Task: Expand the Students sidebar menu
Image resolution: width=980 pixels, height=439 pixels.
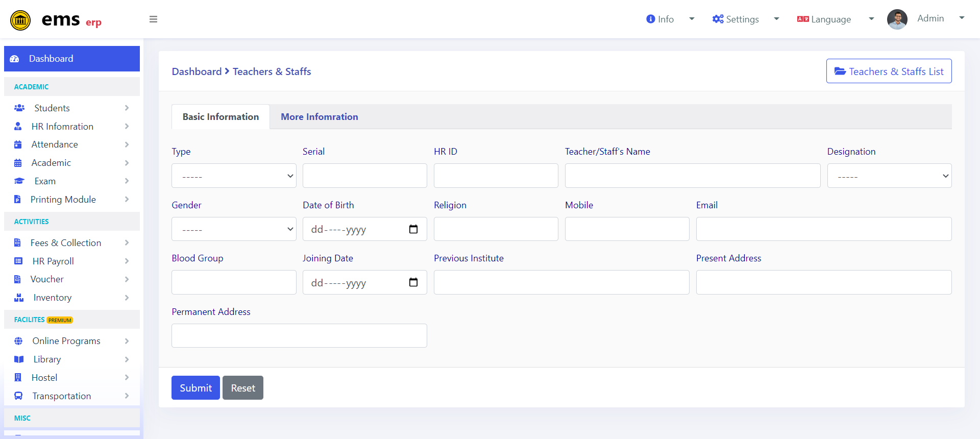Action: tap(71, 108)
